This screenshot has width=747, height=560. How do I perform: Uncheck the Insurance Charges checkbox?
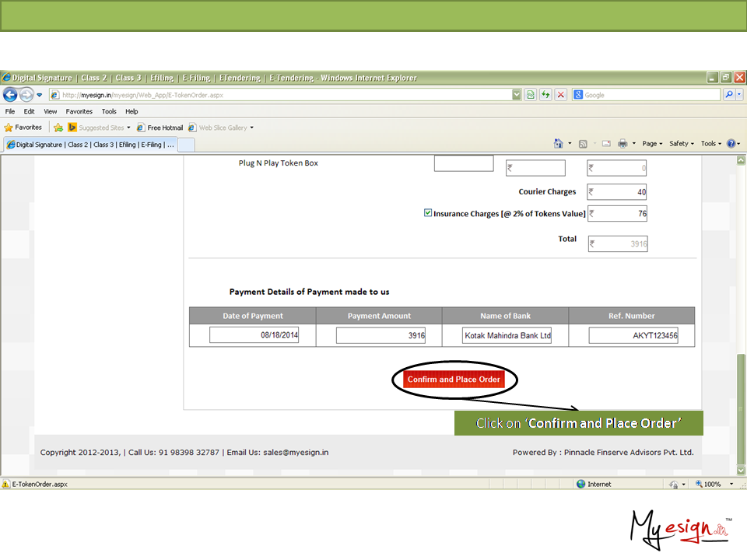428,212
